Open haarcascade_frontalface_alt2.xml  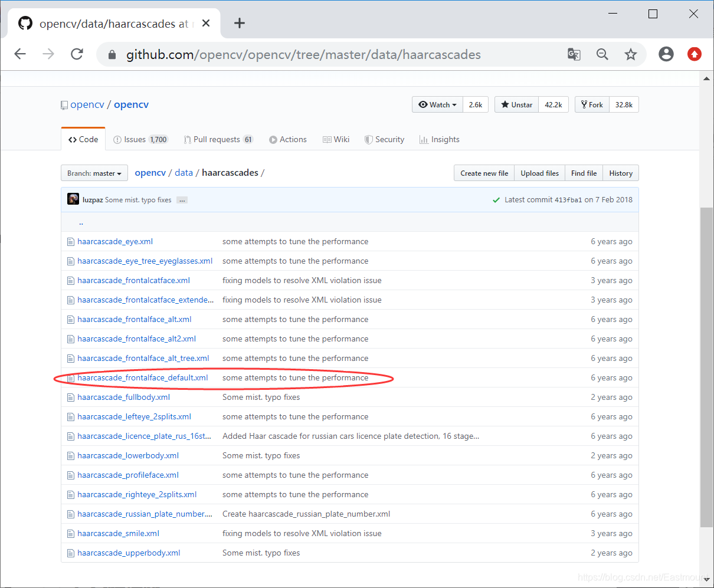pyautogui.click(x=136, y=339)
